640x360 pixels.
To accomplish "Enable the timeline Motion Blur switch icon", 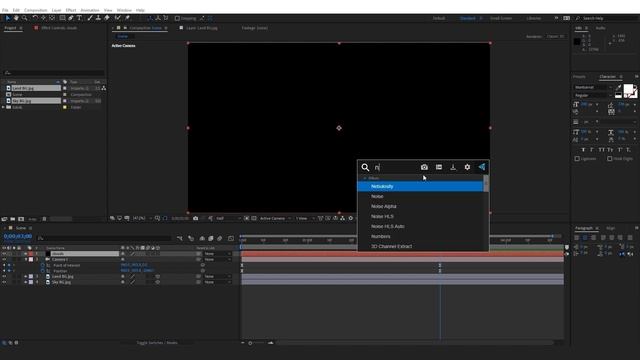I will tap(220, 238).
